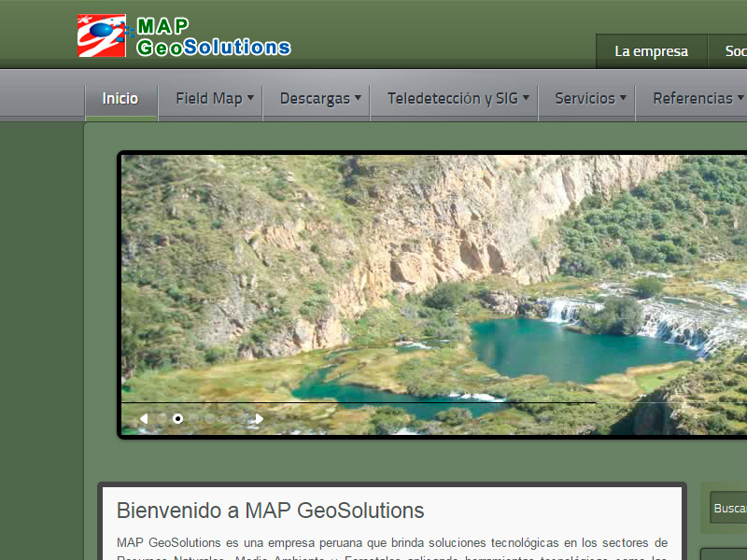Go to previous slide with left arrow
Image resolution: width=747 pixels, height=560 pixels.
[x=143, y=419]
